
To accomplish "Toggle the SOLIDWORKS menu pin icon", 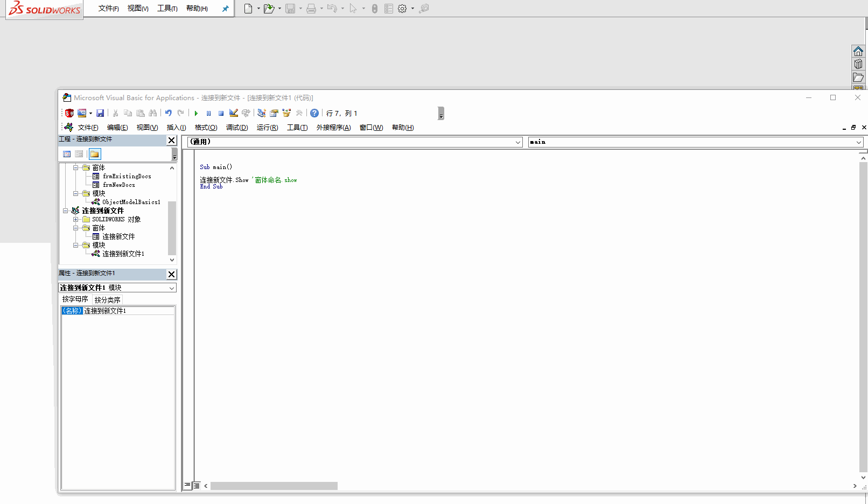I will click(226, 8).
